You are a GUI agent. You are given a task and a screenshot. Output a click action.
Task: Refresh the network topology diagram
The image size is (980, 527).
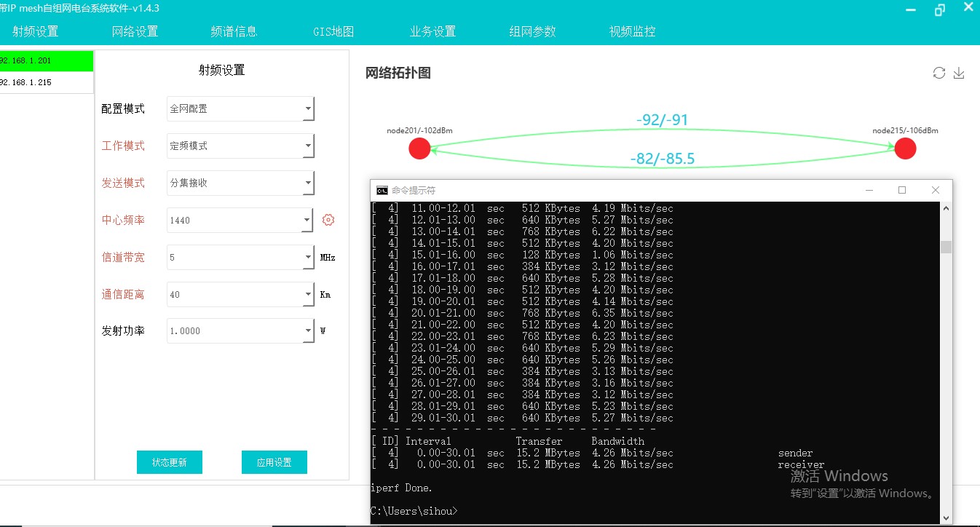[x=939, y=73]
